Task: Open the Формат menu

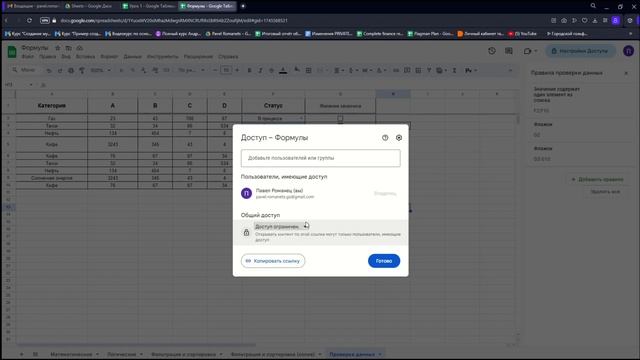Action: [x=109, y=57]
